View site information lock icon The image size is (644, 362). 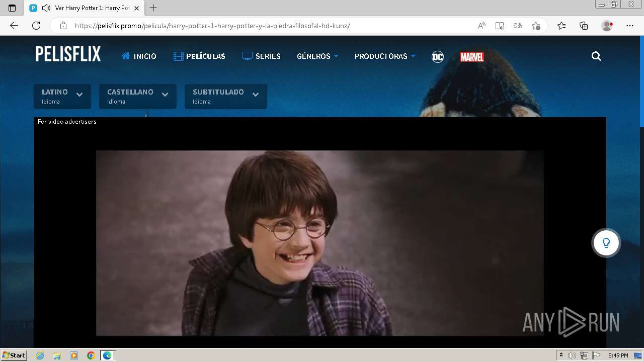click(x=63, y=26)
